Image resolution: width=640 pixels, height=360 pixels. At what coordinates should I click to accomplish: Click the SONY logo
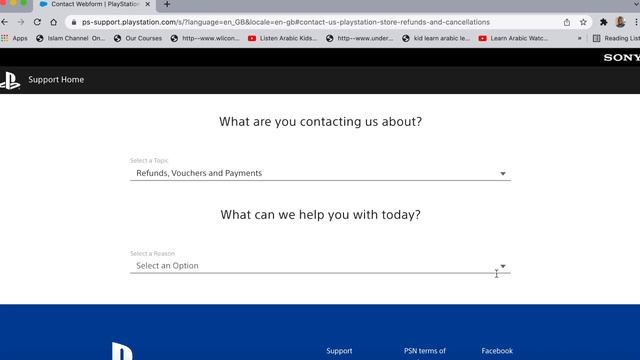coord(622,58)
